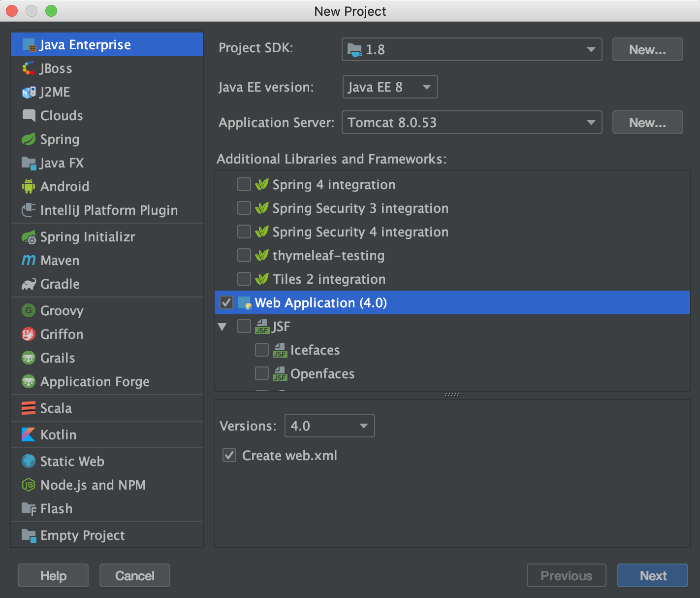Viewport: 700px width, 598px height.
Task: Select the Empty Project icon
Action: click(29, 535)
